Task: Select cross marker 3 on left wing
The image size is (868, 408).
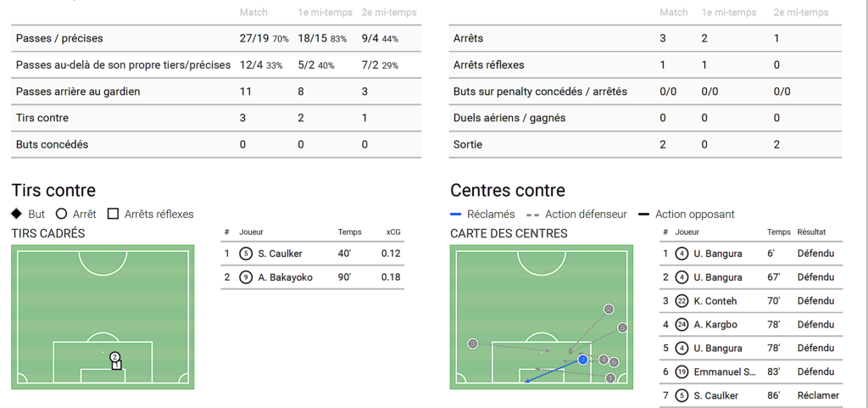Action: click(x=472, y=344)
